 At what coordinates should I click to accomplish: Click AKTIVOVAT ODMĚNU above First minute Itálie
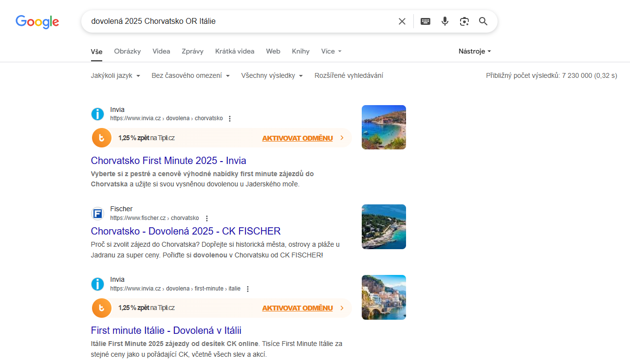click(297, 308)
